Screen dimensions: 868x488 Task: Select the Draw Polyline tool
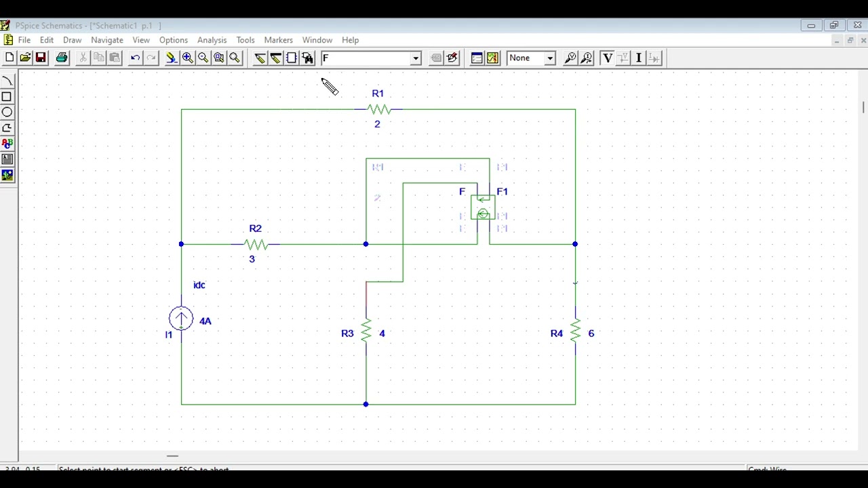pyautogui.click(x=7, y=128)
